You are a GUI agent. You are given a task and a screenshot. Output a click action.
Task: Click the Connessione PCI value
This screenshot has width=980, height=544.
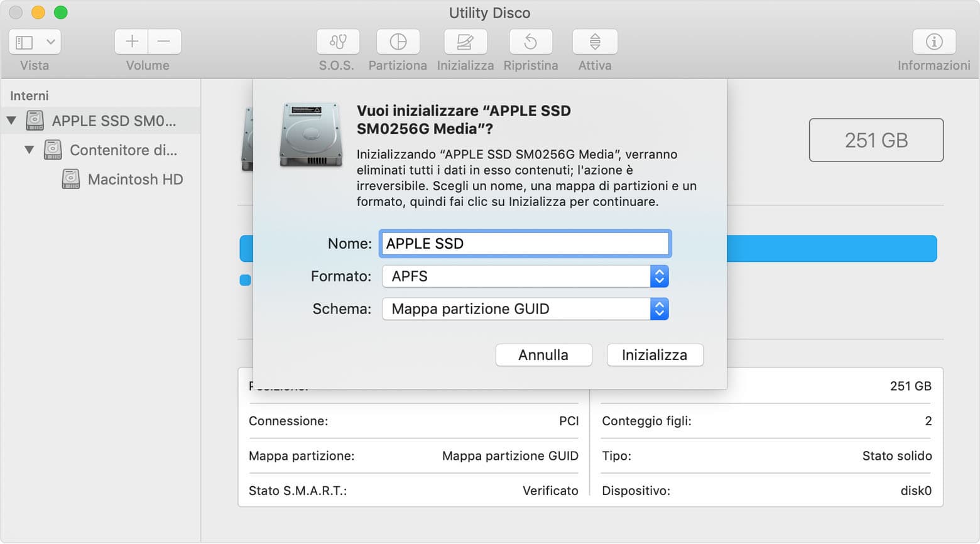click(569, 421)
